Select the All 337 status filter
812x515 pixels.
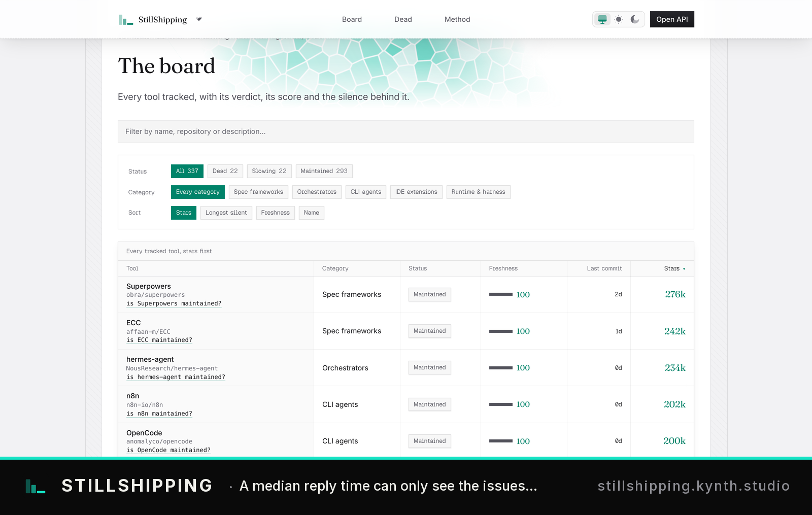click(x=187, y=171)
